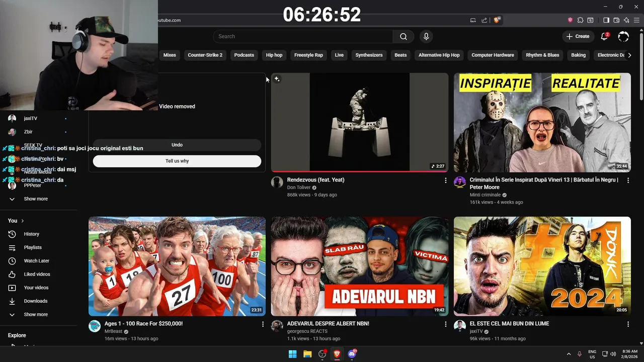Click the YouTube search input field
The image size is (644, 362).
tap(303, 36)
